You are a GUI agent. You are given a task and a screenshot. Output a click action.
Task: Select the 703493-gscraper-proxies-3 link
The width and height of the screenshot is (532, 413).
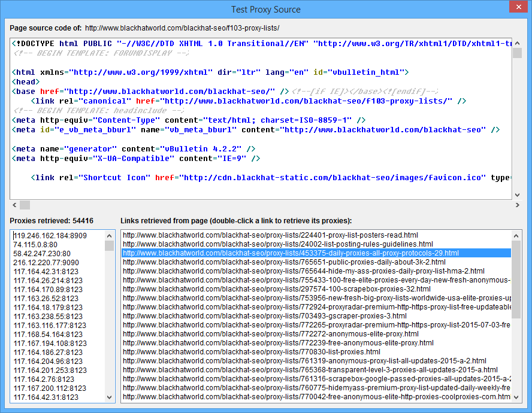click(316, 316)
